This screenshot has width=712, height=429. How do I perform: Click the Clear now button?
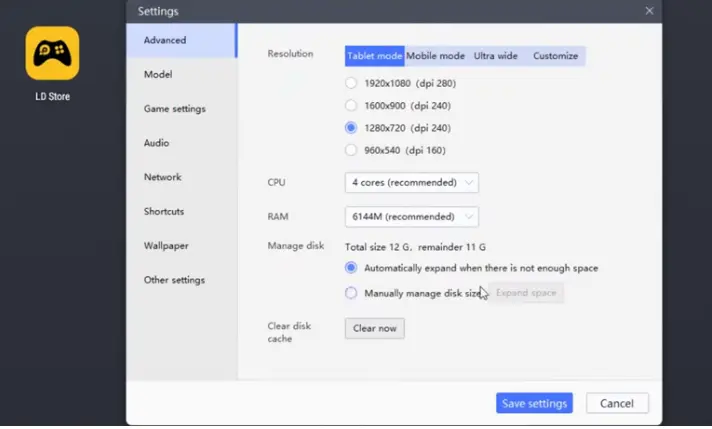click(x=374, y=328)
